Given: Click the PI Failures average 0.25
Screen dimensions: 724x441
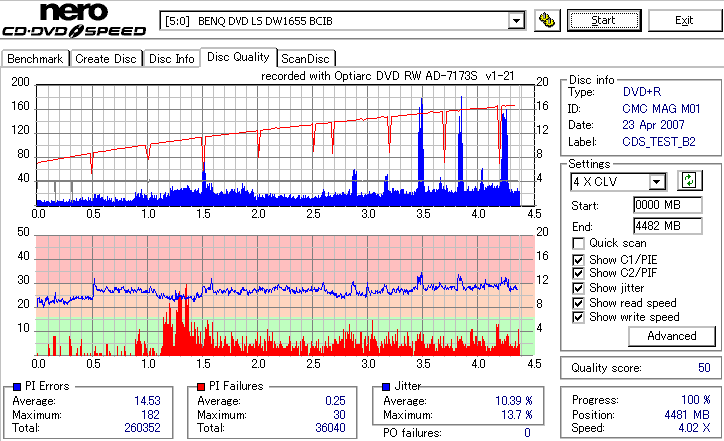Looking at the screenshot, I should [335, 401].
